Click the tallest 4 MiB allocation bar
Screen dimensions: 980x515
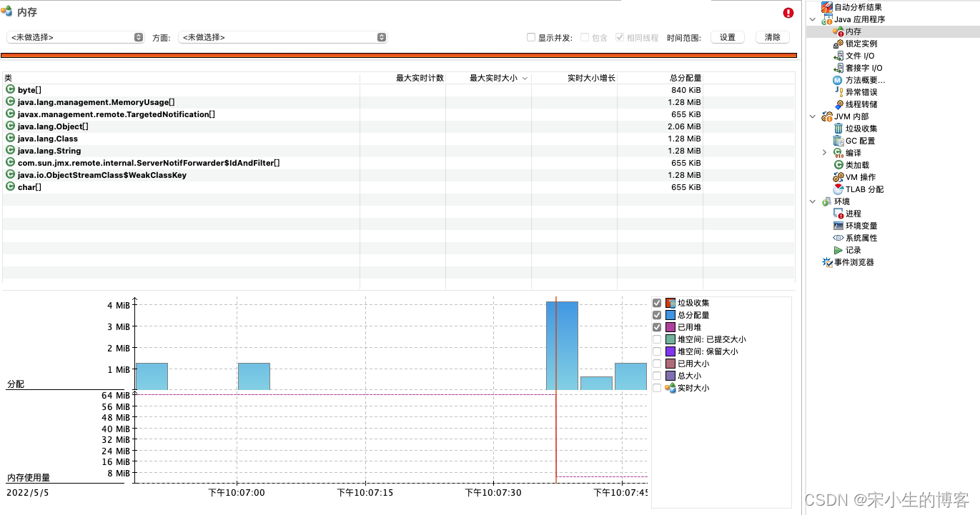point(562,346)
